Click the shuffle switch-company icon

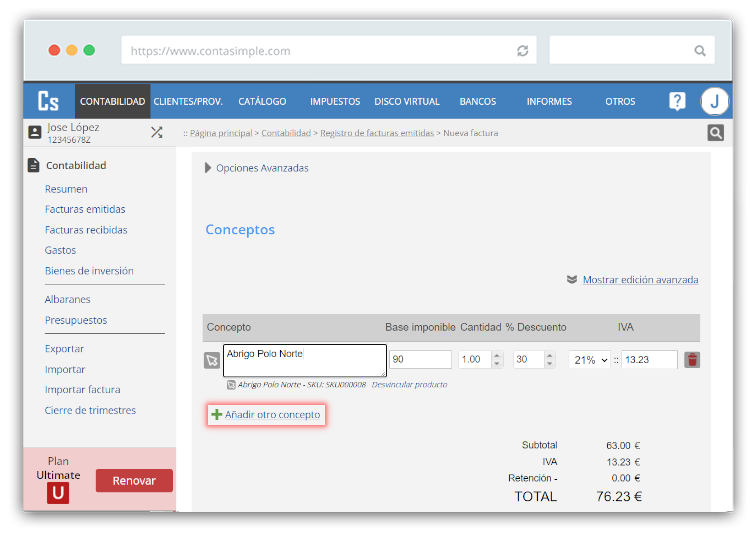pyautogui.click(x=156, y=132)
